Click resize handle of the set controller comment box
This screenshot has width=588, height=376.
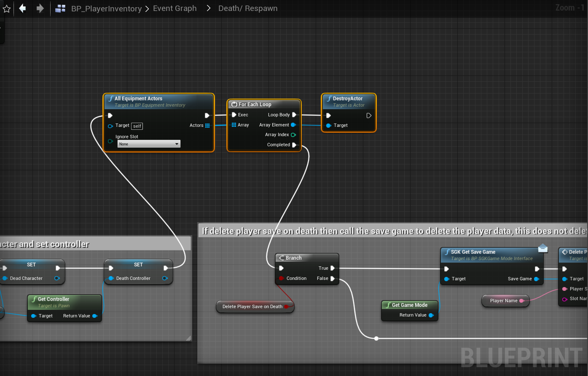(188, 338)
